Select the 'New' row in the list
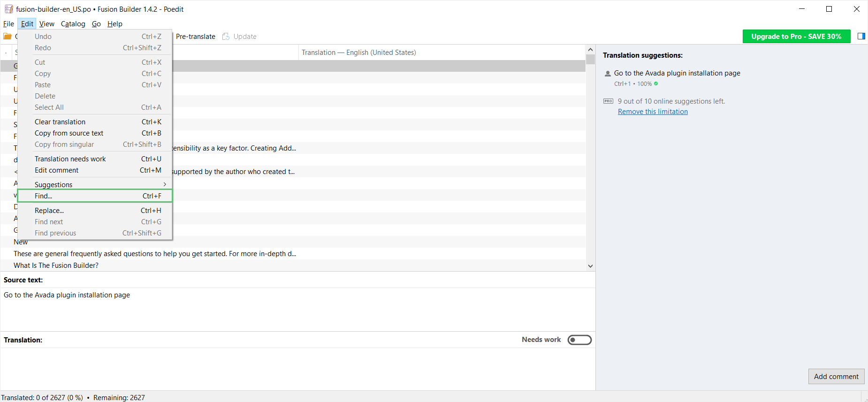 (x=293, y=242)
